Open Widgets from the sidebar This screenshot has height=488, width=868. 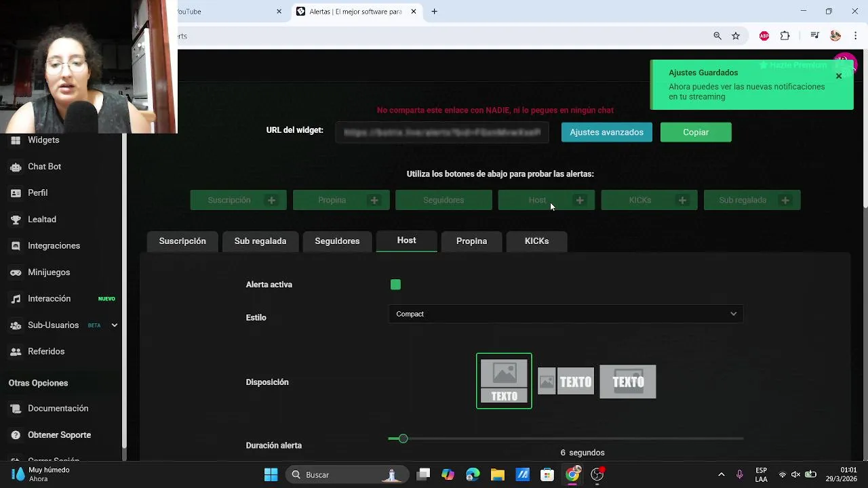pyautogui.click(x=43, y=140)
